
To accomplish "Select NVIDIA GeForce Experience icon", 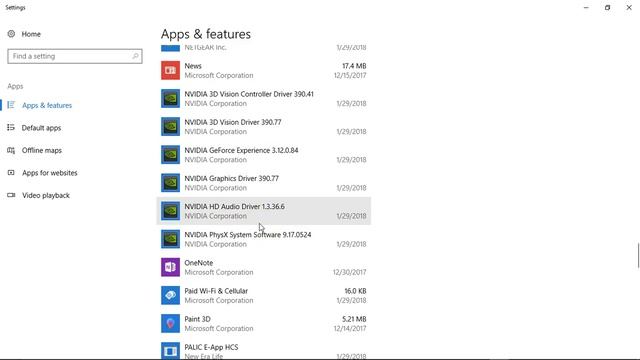I will click(170, 155).
